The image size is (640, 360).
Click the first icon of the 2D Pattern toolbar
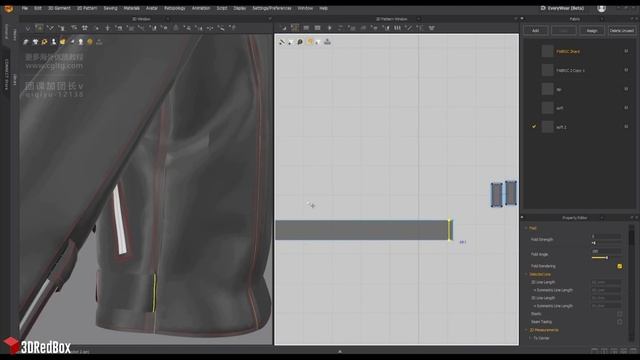pyautogui.click(x=284, y=28)
